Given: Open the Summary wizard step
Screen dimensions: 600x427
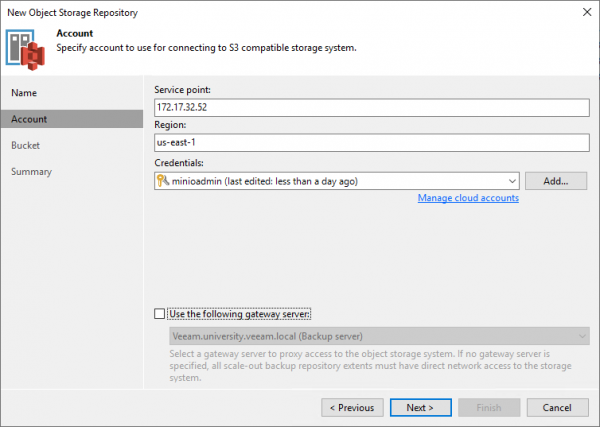Looking at the screenshot, I should (x=31, y=171).
